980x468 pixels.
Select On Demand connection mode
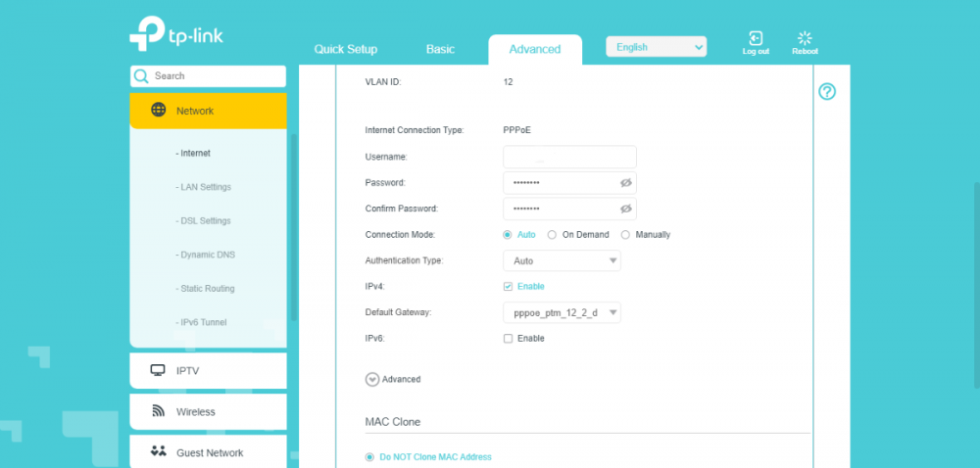553,235
